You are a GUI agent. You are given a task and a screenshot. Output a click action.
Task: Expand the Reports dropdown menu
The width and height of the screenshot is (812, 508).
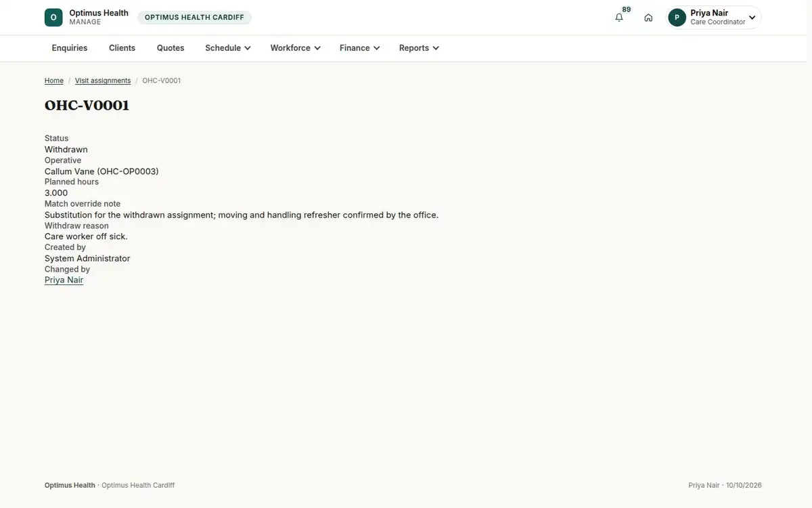(x=420, y=48)
